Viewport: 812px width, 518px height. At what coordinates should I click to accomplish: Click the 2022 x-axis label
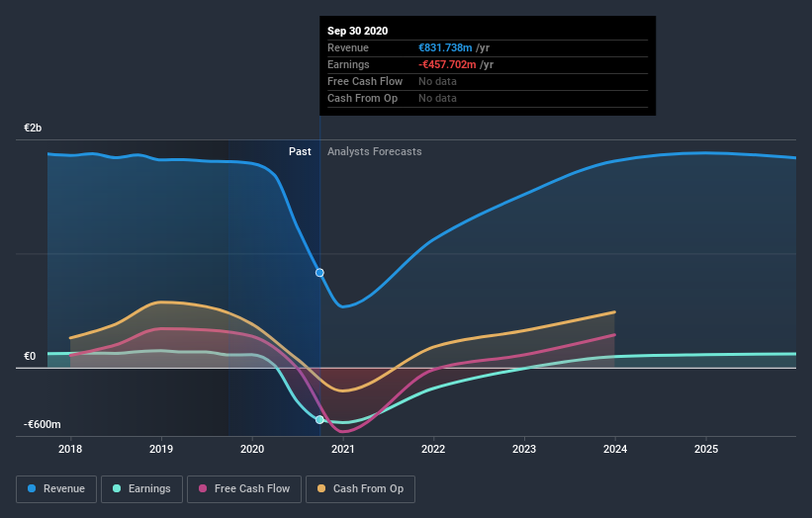point(433,449)
